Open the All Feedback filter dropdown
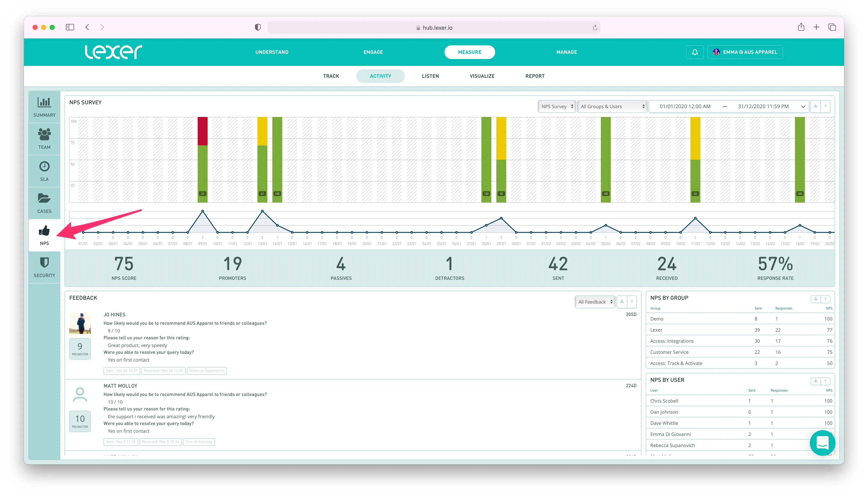Image resolution: width=868 pixels, height=496 pixels. (595, 301)
